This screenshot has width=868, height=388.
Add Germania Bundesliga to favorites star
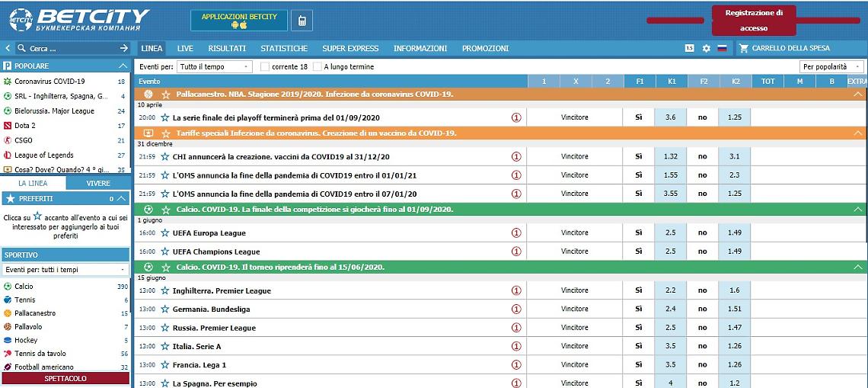[x=164, y=309]
